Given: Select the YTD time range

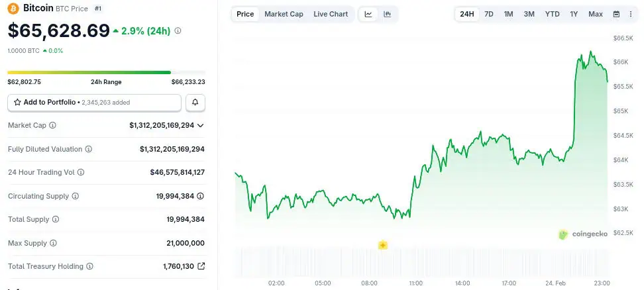Looking at the screenshot, I should [552, 14].
